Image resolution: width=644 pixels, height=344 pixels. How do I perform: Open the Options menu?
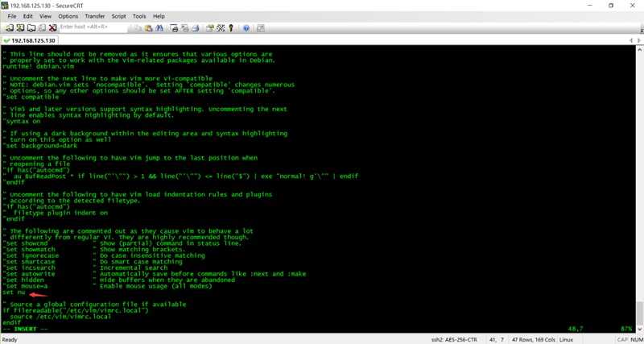[x=68, y=16]
